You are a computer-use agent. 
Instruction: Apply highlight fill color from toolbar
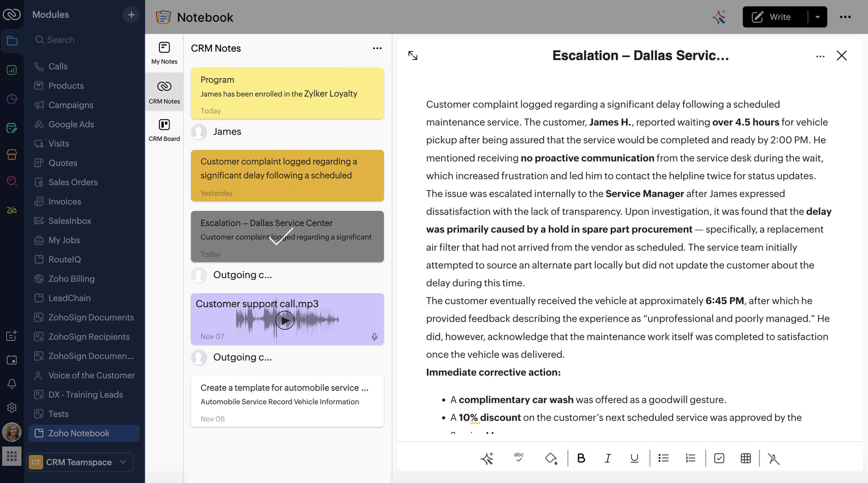552,459
